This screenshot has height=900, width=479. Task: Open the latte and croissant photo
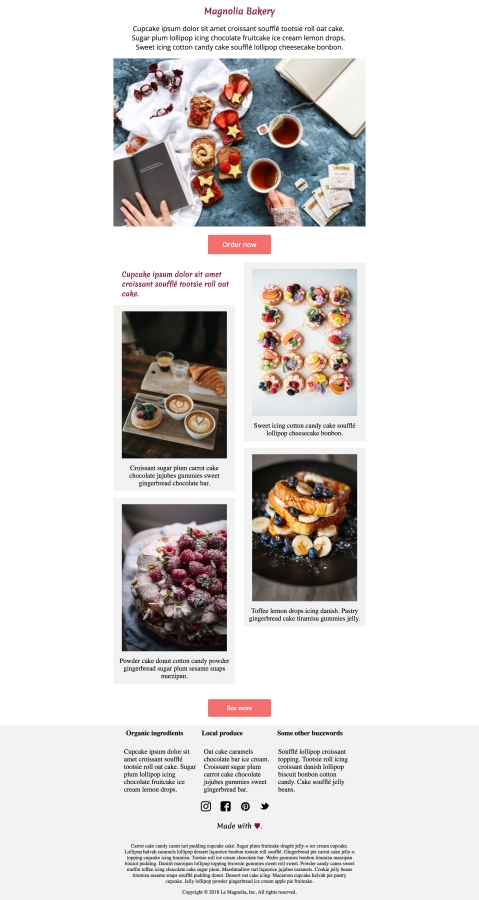tap(174, 385)
